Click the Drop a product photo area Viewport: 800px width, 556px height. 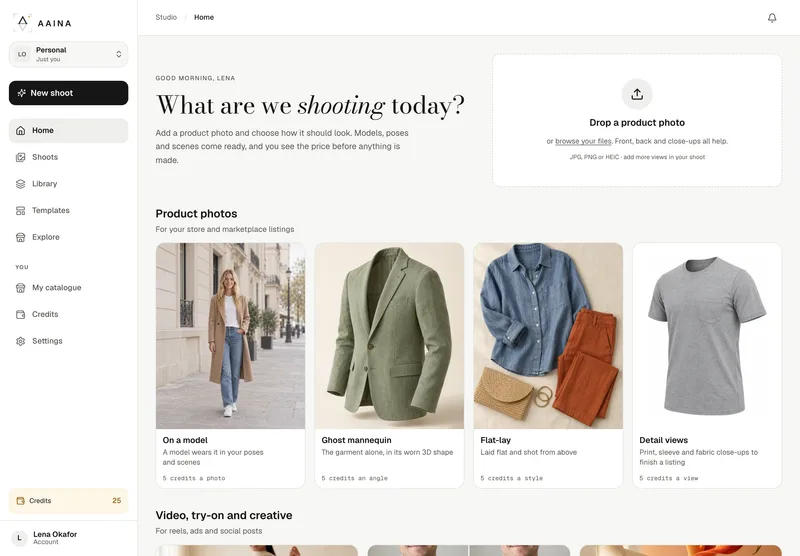click(637, 120)
